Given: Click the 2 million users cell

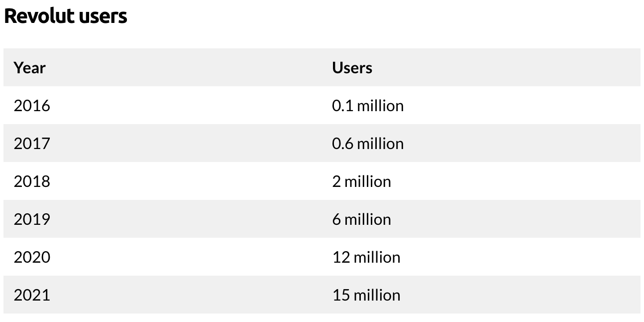Looking at the screenshot, I should coord(361,181).
